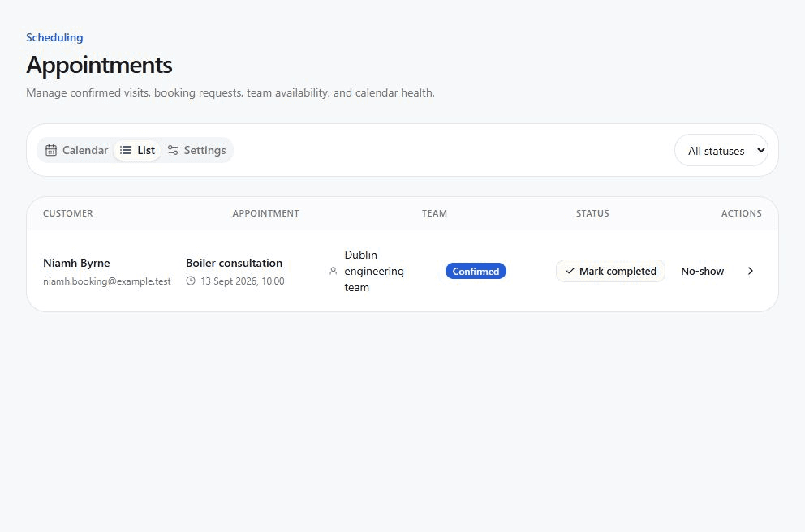This screenshot has width=805, height=532.
Task: Click the TEAM column header
Action: coord(434,213)
